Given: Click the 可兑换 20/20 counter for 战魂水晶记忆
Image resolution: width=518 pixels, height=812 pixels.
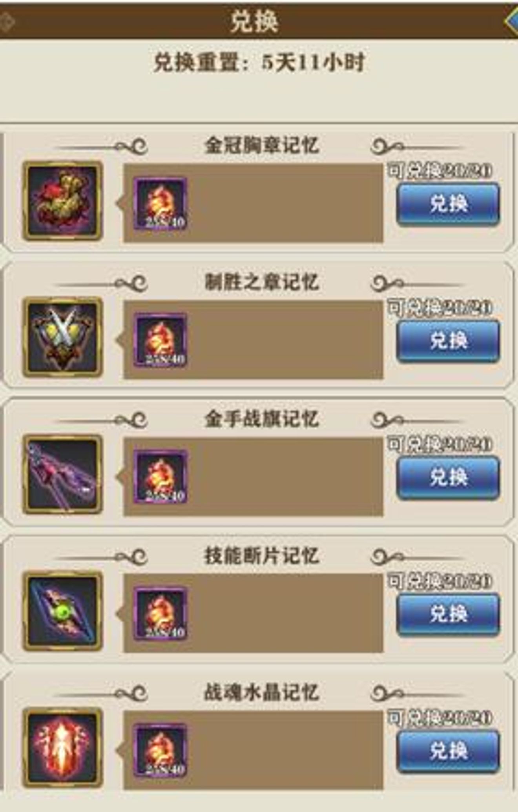Looking at the screenshot, I should pyautogui.click(x=440, y=718).
